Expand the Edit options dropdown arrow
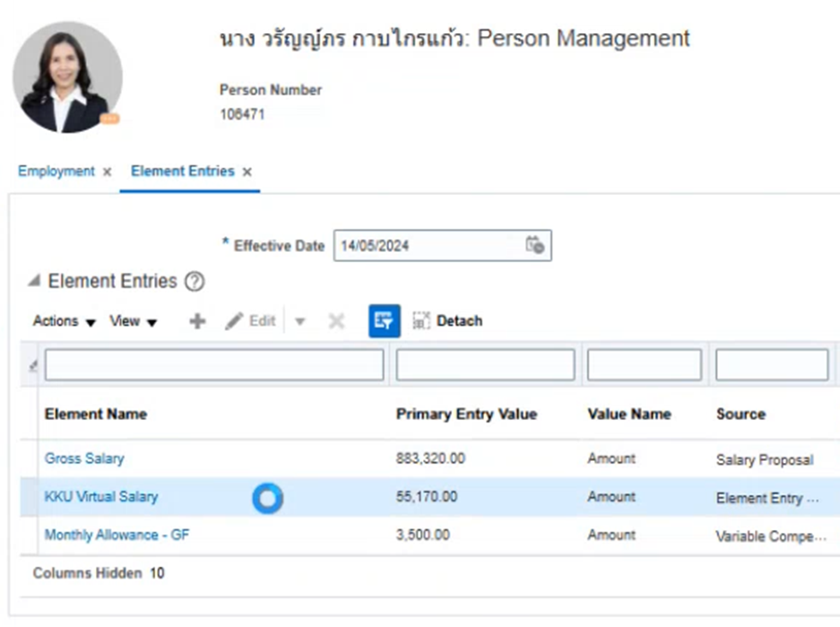 tap(300, 322)
